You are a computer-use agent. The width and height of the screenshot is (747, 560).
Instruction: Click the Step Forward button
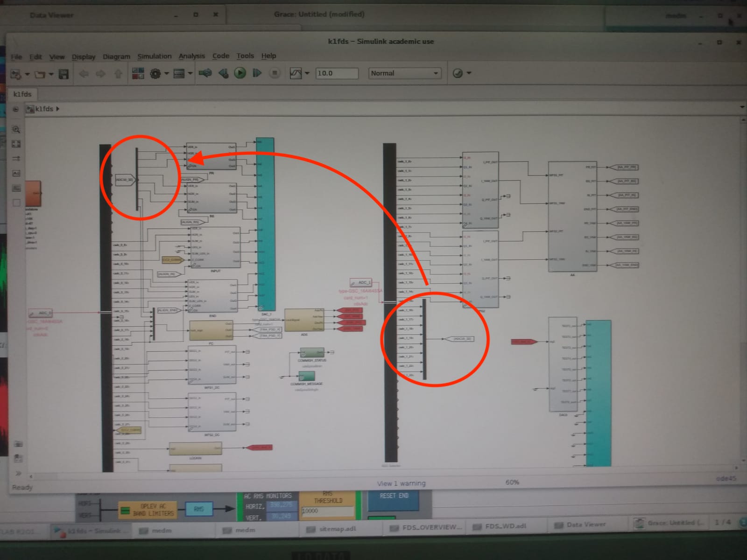point(257,73)
